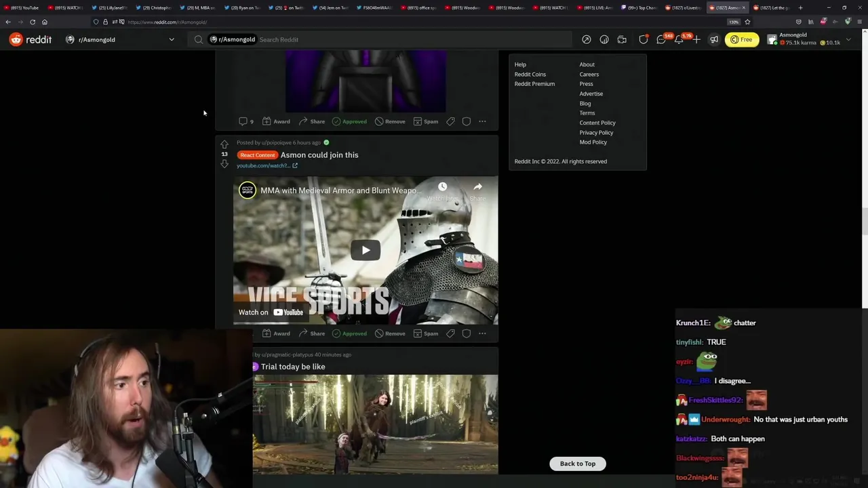Screen dimensions: 868x488
Task: Switch to the '(99+) Top Chan' Twitch tab
Action: pyautogui.click(x=638, y=7)
